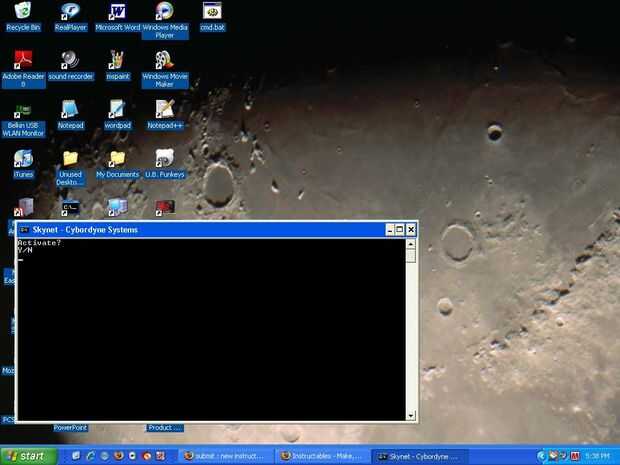Click the My Documents folder icon
This screenshot has height=465, width=620.
[117, 164]
